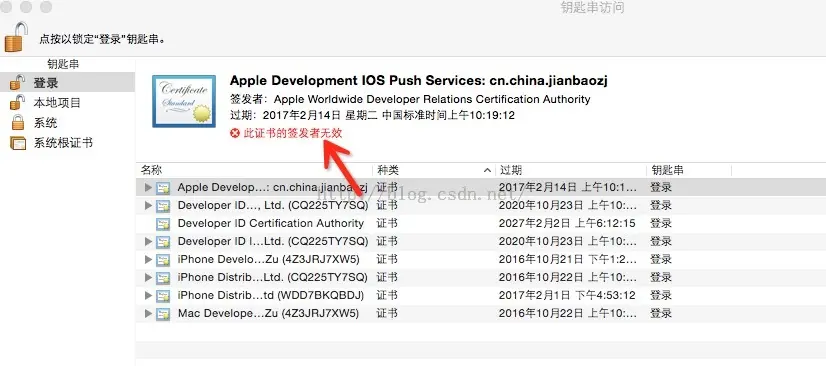Click the yellow minimize window button

[26, 7]
